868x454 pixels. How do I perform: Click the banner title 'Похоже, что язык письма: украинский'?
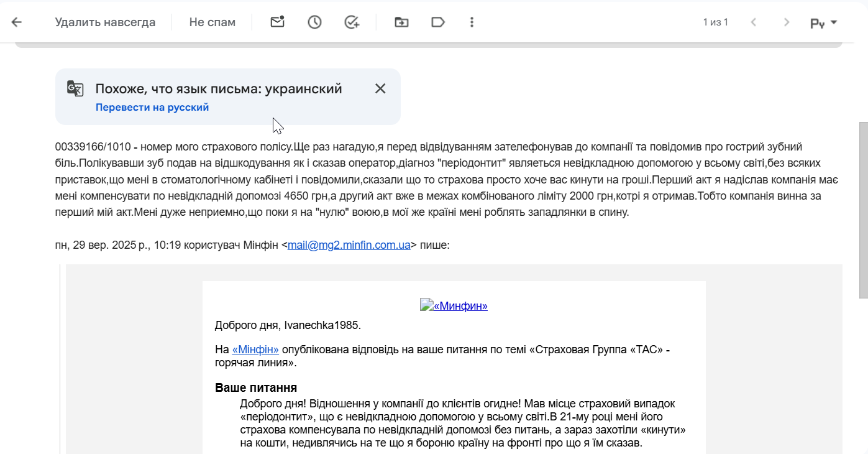coord(219,88)
